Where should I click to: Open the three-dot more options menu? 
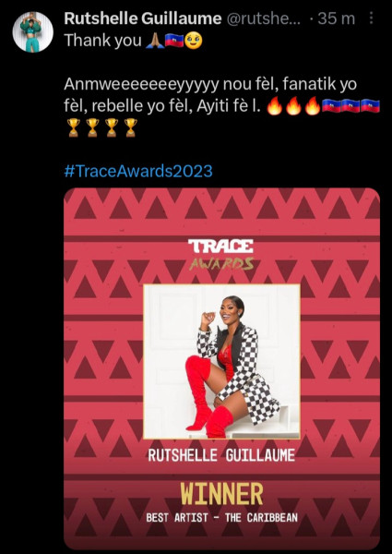(x=371, y=18)
